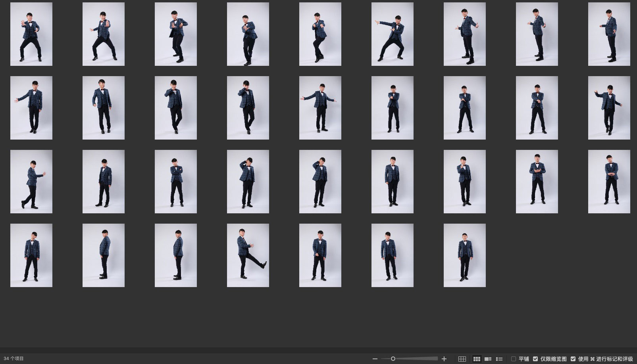Select the photo with both arms spread wide
This screenshot has height=364, width=637.
coord(320,107)
